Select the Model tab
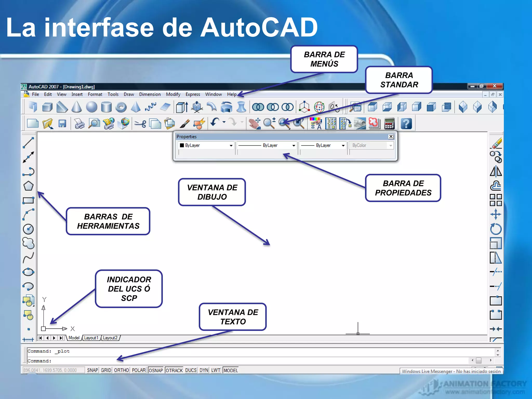 (74, 338)
